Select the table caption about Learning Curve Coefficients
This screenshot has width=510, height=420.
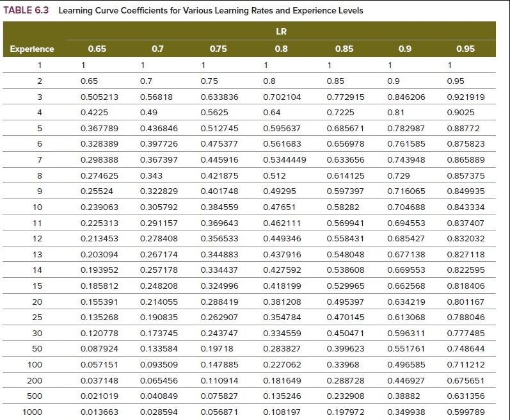(x=211, y=11)
